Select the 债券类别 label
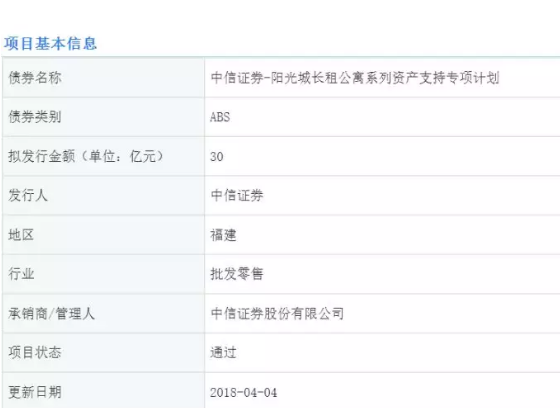Viewport: 560px width, 408px height. [x=35, y=117]
